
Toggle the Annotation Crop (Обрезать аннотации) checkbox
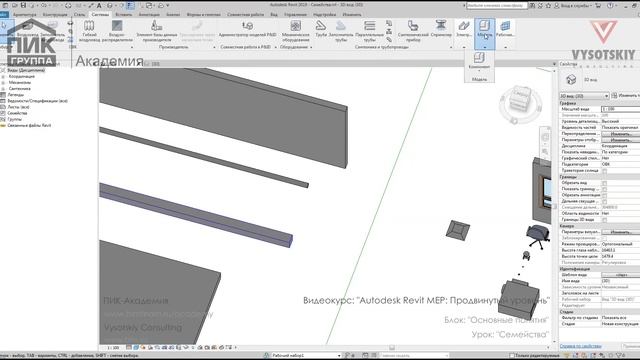coord(604,196)
